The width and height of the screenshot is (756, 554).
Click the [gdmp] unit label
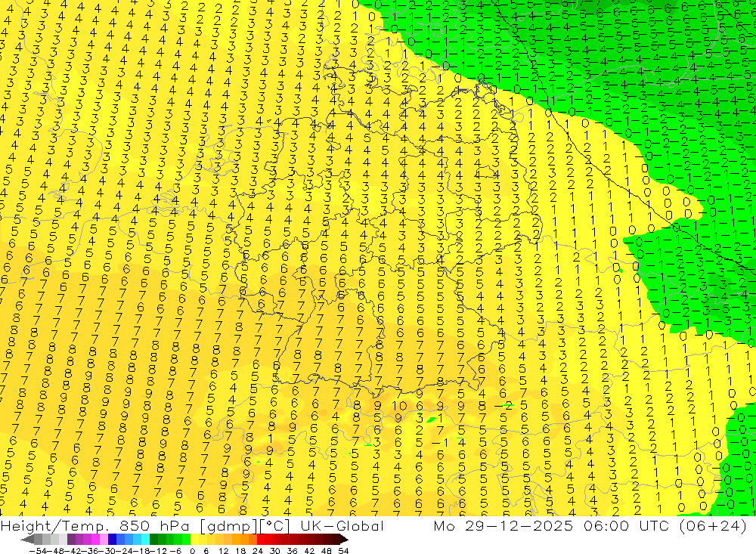click(x=228, y=526)
